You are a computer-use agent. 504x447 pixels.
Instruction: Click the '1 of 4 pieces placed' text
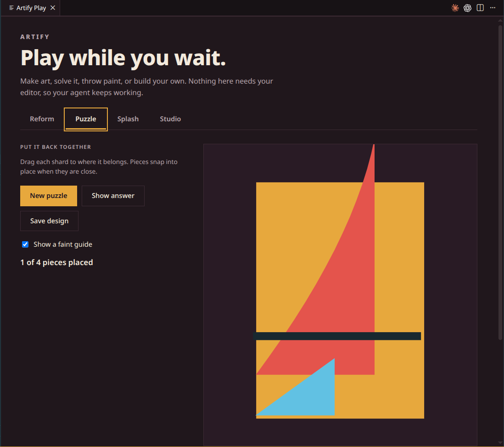[x=56, y=262]
